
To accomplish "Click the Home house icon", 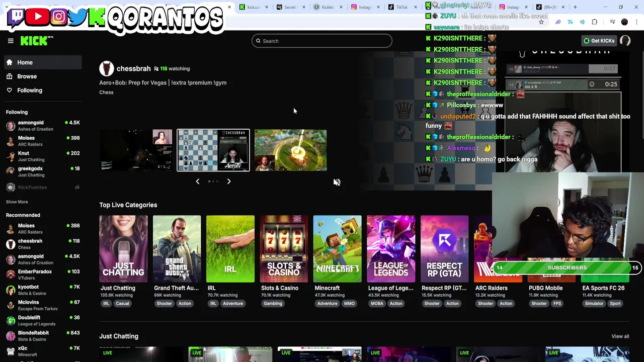I will coord(9,62).
